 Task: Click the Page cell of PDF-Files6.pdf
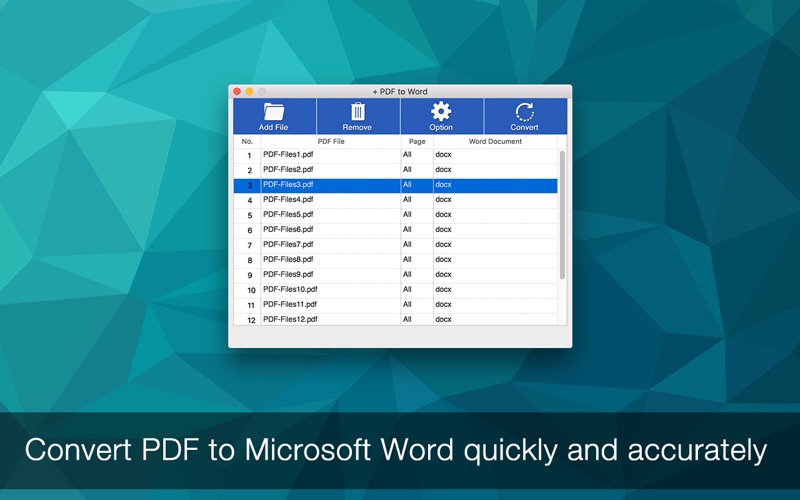(417, 230)
